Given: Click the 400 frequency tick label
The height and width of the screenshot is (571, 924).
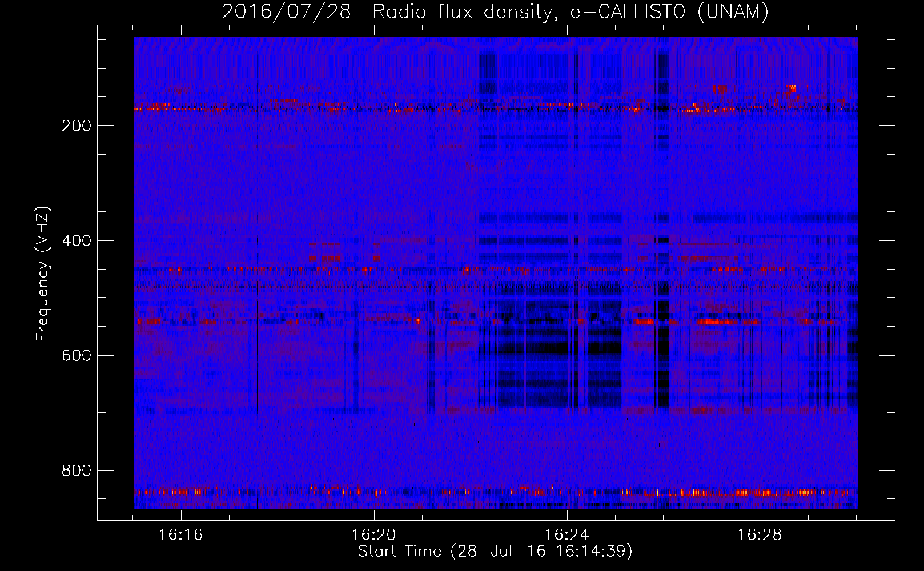Looking at the screenshot, I should [77, 240].
